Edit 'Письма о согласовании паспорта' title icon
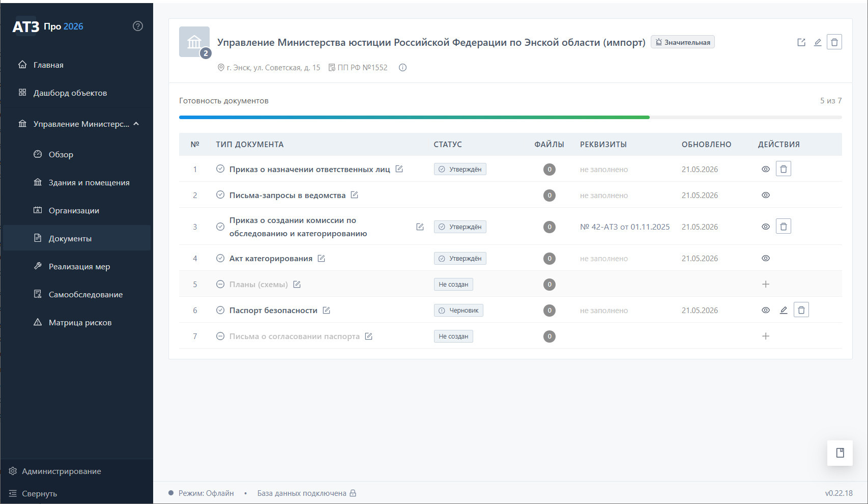 pos(369,336)
